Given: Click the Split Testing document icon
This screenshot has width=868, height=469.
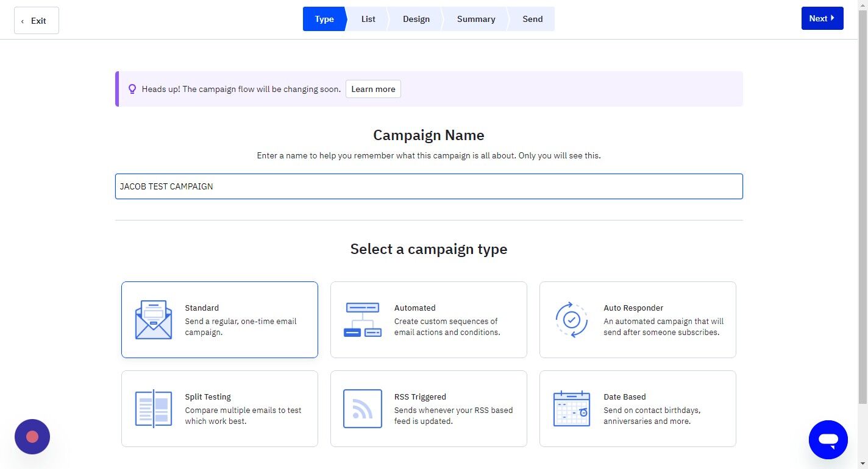Looking at the screenshot, I should point(153,408).
